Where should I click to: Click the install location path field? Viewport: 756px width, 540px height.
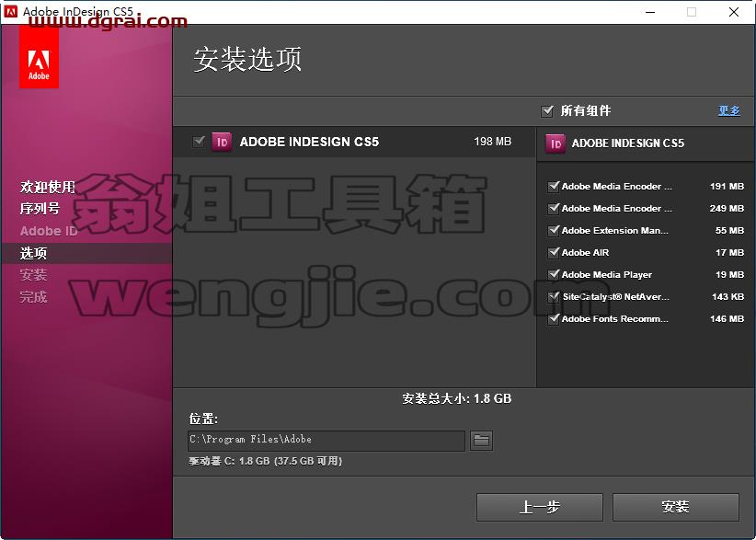[326, 441]
